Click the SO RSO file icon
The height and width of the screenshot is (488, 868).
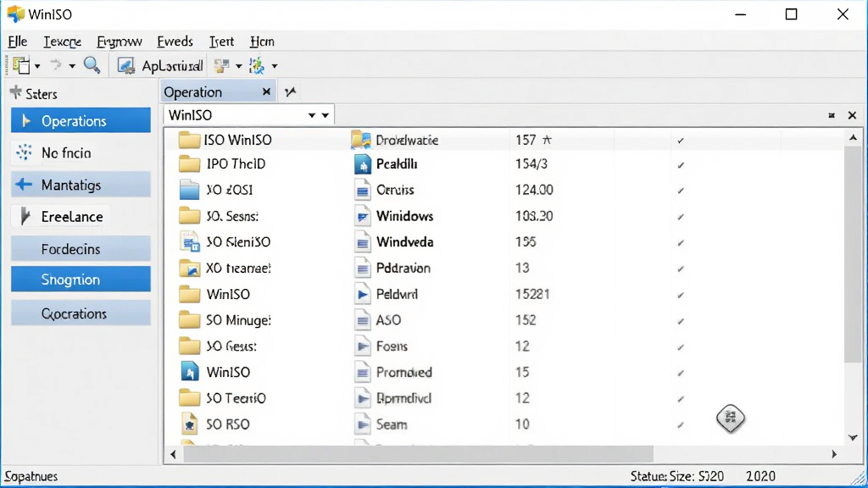pyautogui.click(x=189, y=424)
